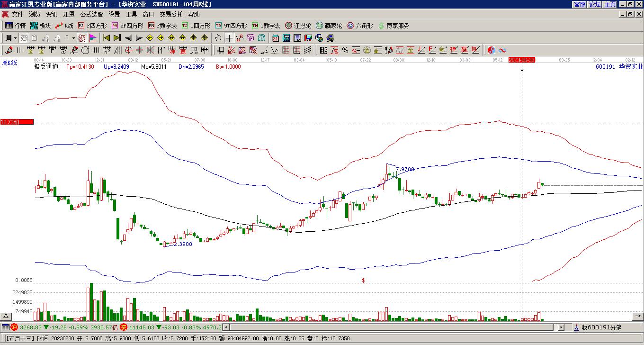Open the 公式选股 menu
The width and height of the screenshot is (644, 345).
click(91, 14)
